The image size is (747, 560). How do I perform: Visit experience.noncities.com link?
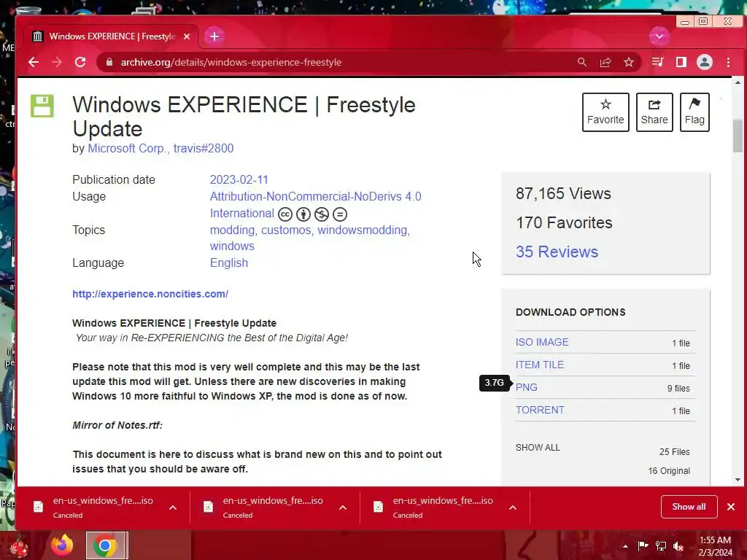[x=150, y=295]
